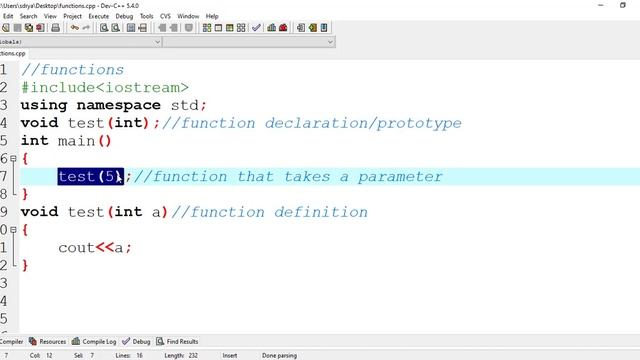Collapse the main() code block at line 6
The height and width of the screenshot is (360, 640).
[13, 158]
